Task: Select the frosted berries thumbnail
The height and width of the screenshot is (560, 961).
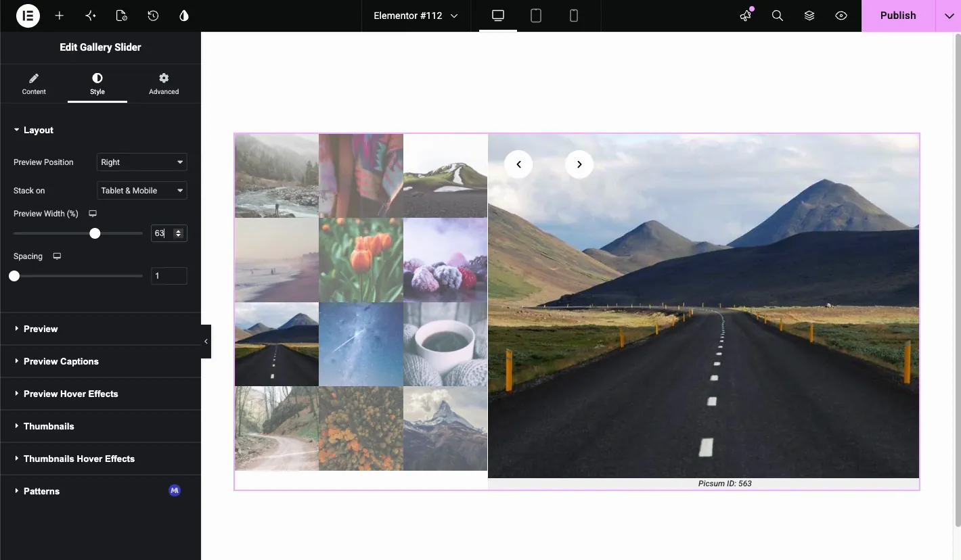Action: click(445, 260)
